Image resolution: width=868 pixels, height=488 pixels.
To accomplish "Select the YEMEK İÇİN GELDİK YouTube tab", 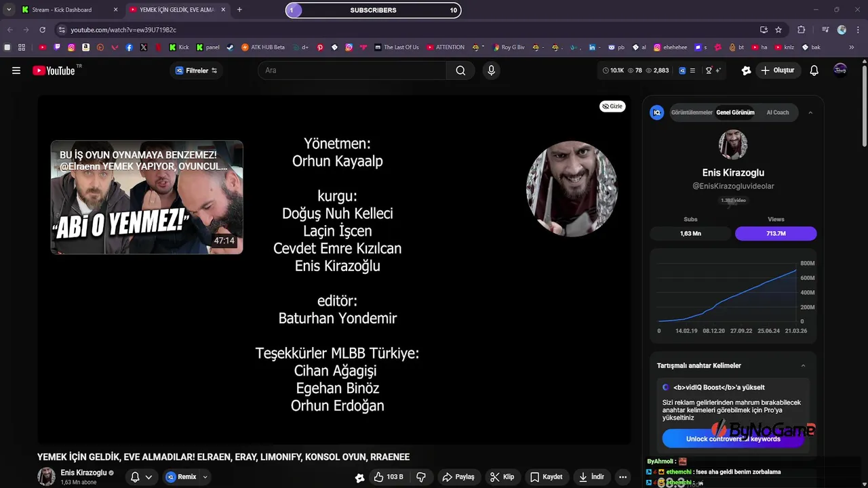I will tap(176, 9).
